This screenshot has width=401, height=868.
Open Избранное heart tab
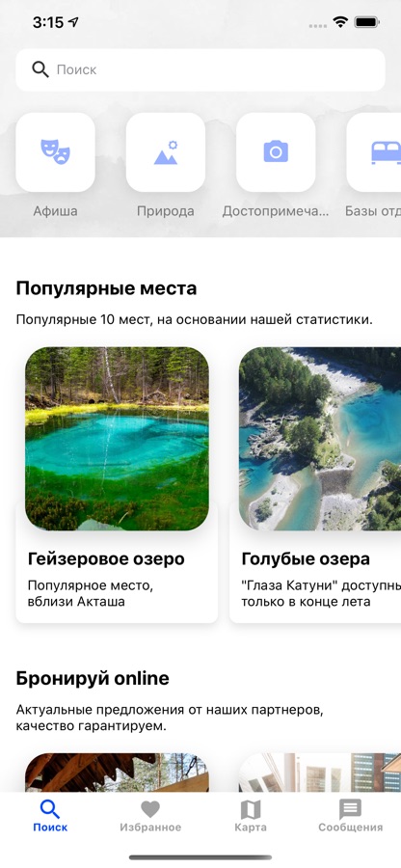point(150,817)
